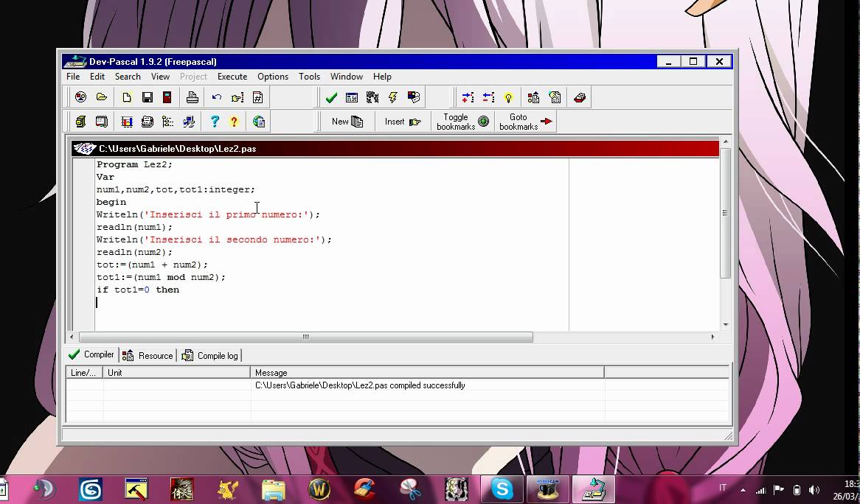Click the Goto bookmarks button
Screen dimensions: 860x504
click(525, 122)
